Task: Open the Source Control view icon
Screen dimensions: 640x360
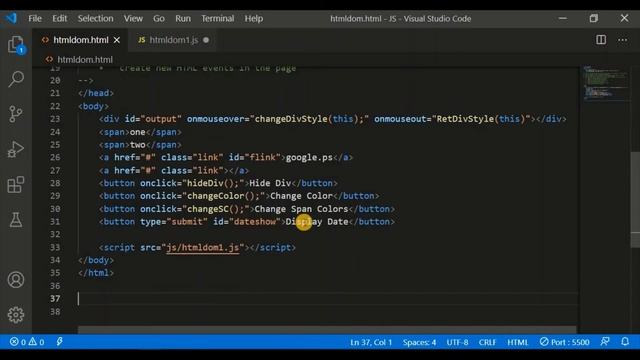Action: (16, 114)
